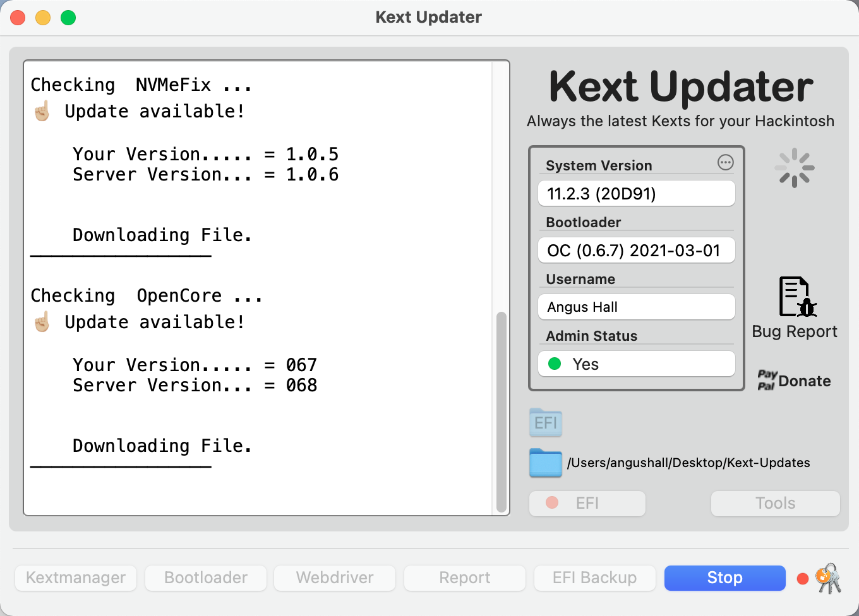Screen dimensions: 859x616
Task: Open the Kextmanager button
Action: click(x=76, y=577)
